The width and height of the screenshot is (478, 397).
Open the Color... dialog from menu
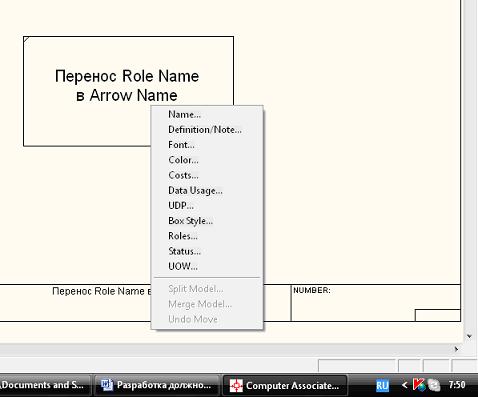(x=207, y=160)
